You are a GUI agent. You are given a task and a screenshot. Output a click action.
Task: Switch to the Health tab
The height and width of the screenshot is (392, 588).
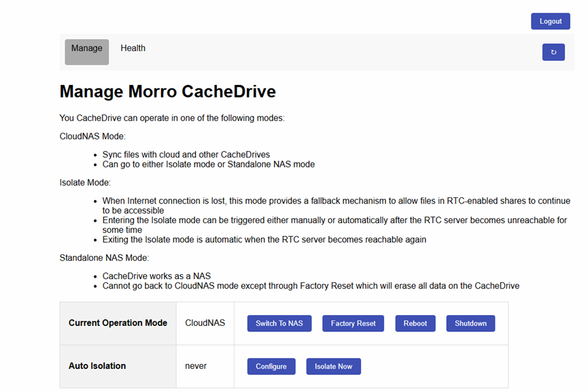133,48
